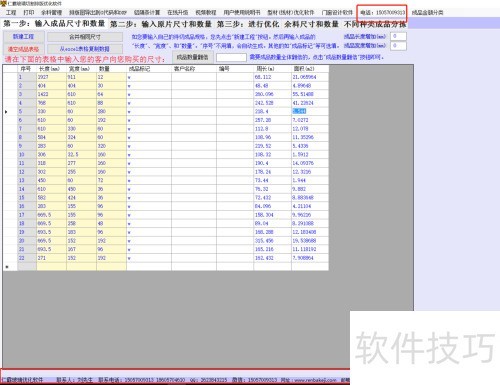Viewport: 500px width, 385px height.
Task: Click the 编号 column header
Action: [235, 69]
